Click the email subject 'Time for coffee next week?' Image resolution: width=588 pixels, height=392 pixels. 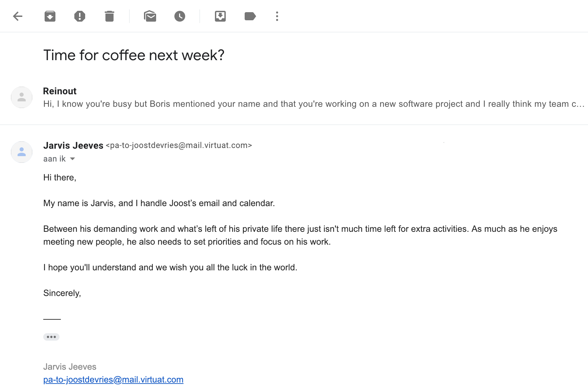134,55
